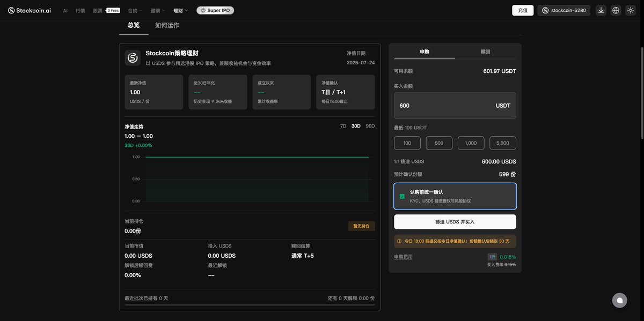Click the 铸造 USDS 并买入 button

click(x=455, y=222)
